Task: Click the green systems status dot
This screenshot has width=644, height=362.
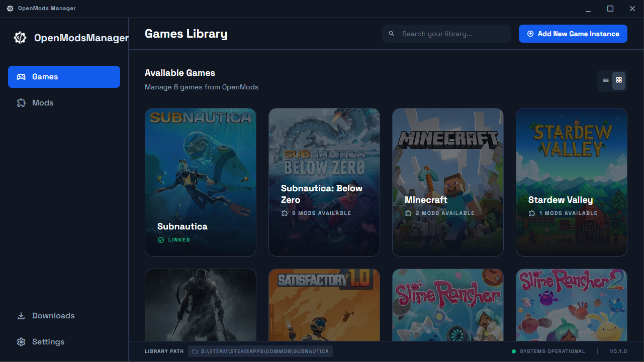Action: pyautogui.click(x=514, y=351)
